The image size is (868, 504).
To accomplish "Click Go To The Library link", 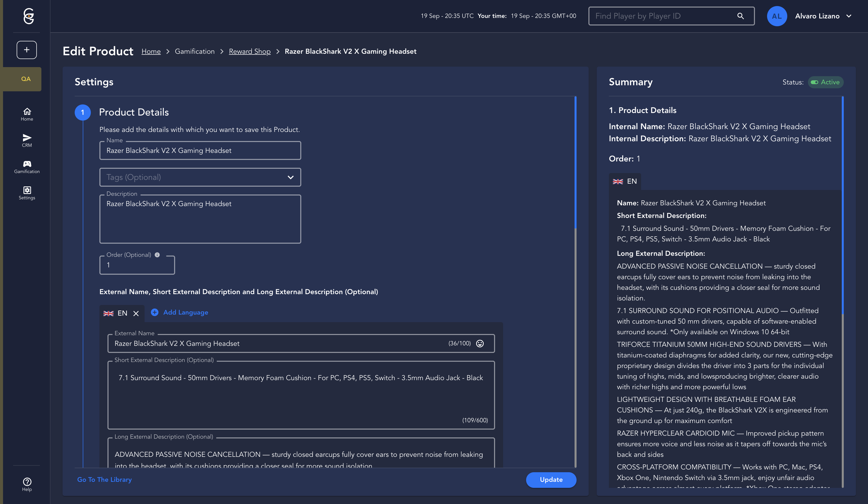I will tap(104, 480).
